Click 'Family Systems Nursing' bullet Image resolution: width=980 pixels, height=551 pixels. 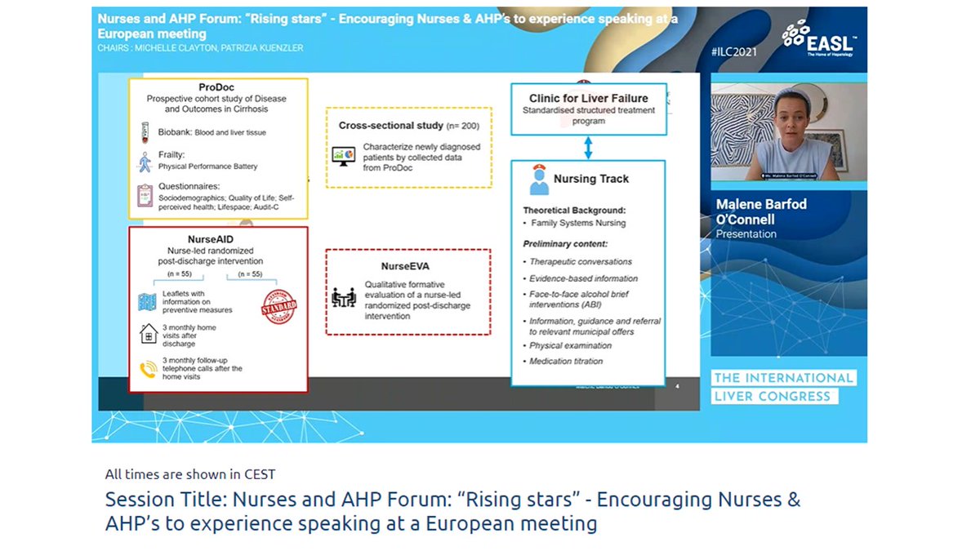(x=578, y=223)
